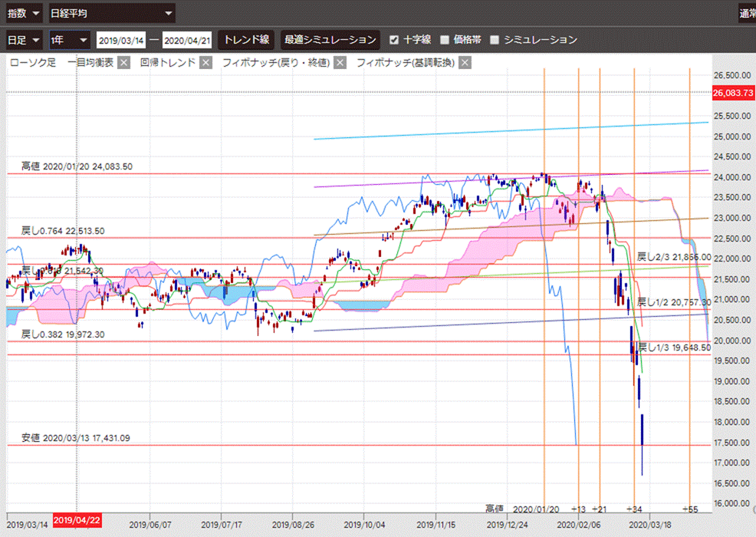Image resolution: width=756 pixels, height=537 pixels.
Task: Click the トレンド線 button
Action: pos(246,40)
